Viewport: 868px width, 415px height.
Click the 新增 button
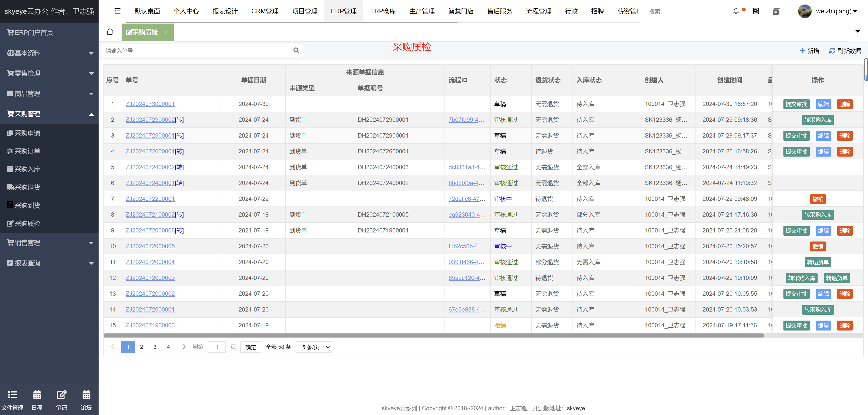[x=809, y=51]
